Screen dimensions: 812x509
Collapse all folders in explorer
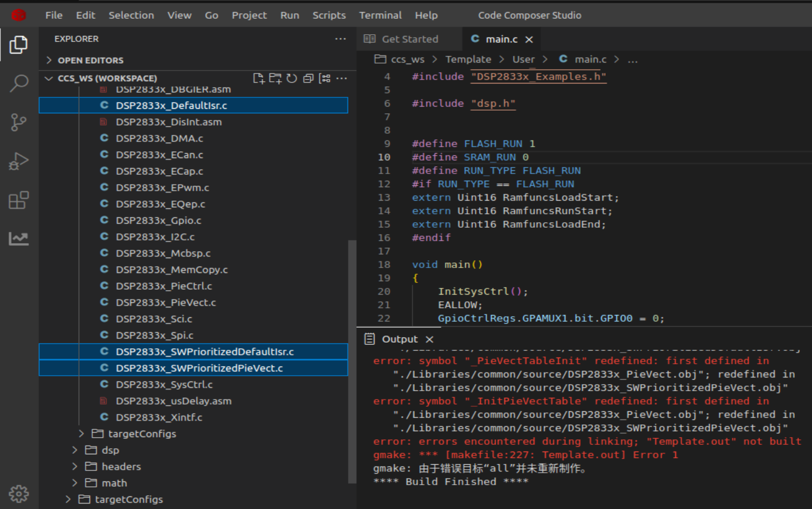(x=309, y=78)
